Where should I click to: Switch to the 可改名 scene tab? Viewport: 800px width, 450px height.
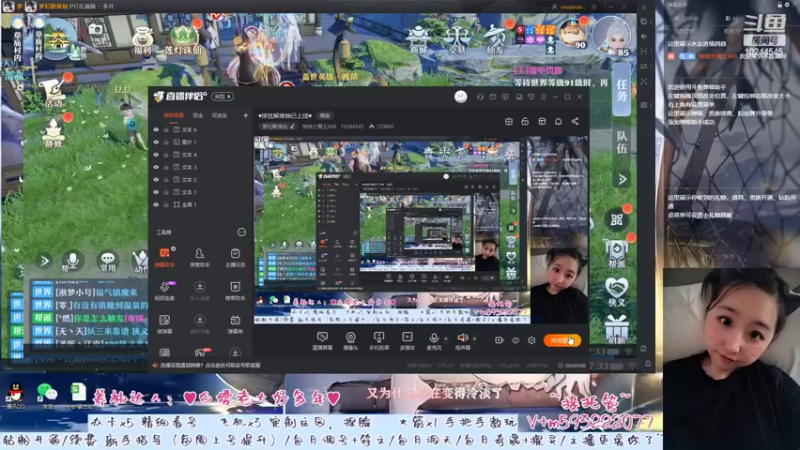pyautogui.click(x=219, y=116)
